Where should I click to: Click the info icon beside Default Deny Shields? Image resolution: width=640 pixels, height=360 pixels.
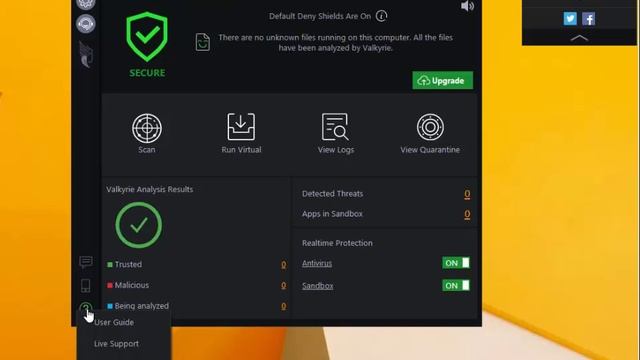[x=381, y=16]
